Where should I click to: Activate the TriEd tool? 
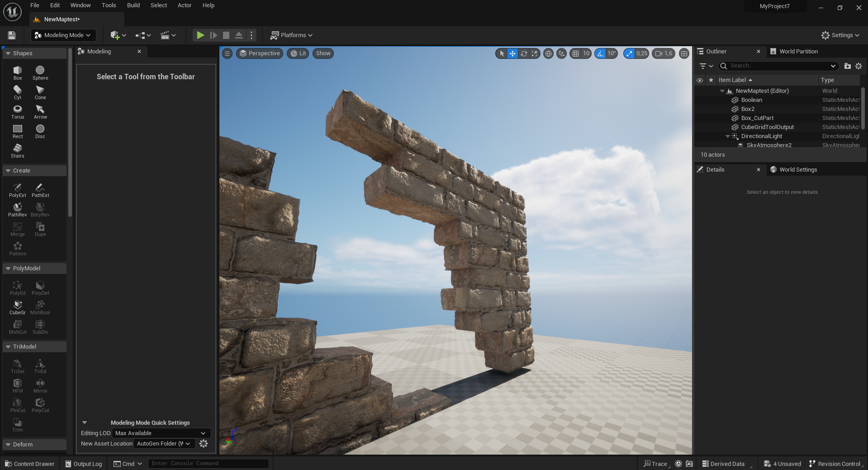point(40,366)
